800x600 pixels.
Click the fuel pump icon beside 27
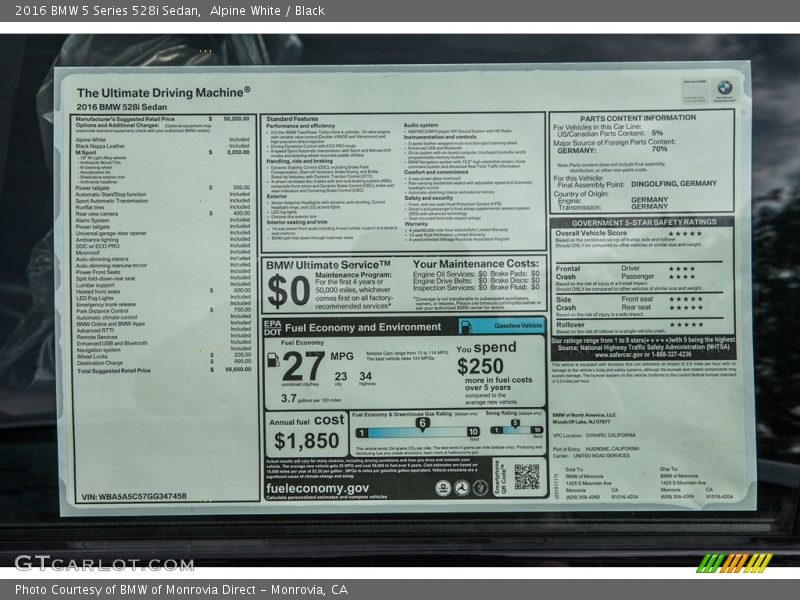tap(273, 360)
